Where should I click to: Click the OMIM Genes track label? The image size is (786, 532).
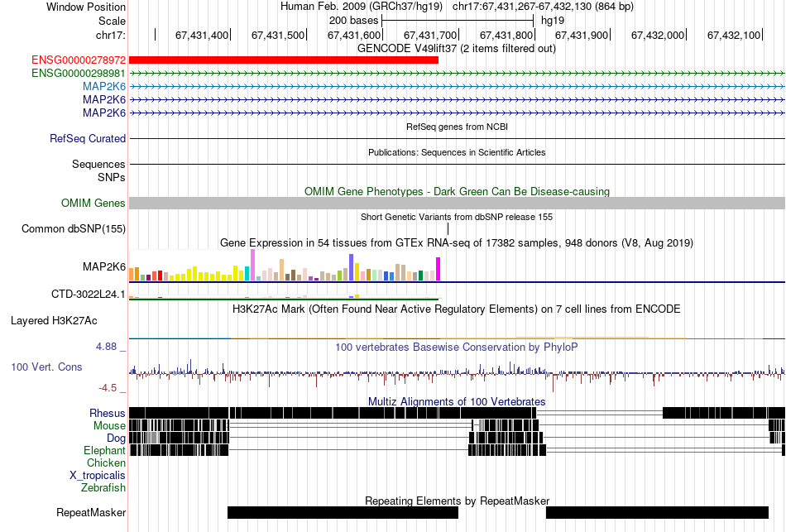93,203
